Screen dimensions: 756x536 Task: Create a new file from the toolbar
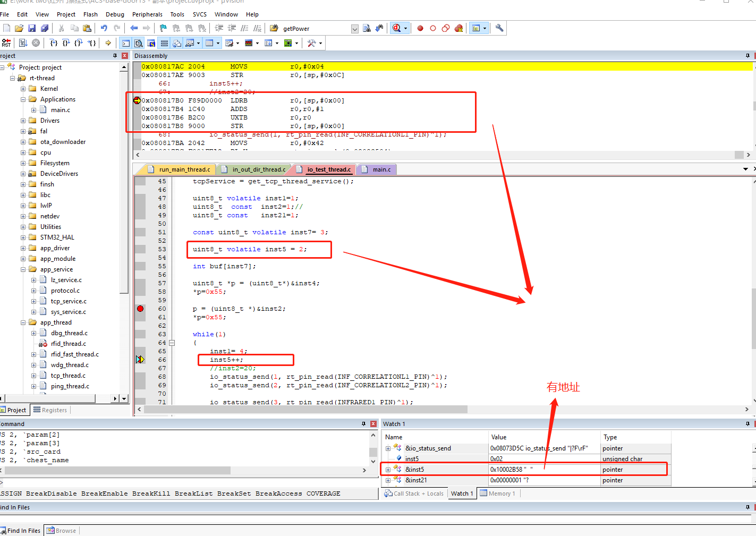(x=6, y=28)
